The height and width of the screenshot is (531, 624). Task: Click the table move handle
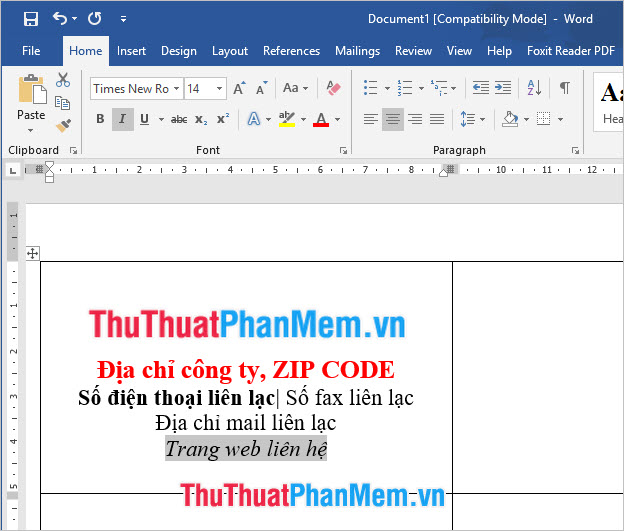point(33,254)
